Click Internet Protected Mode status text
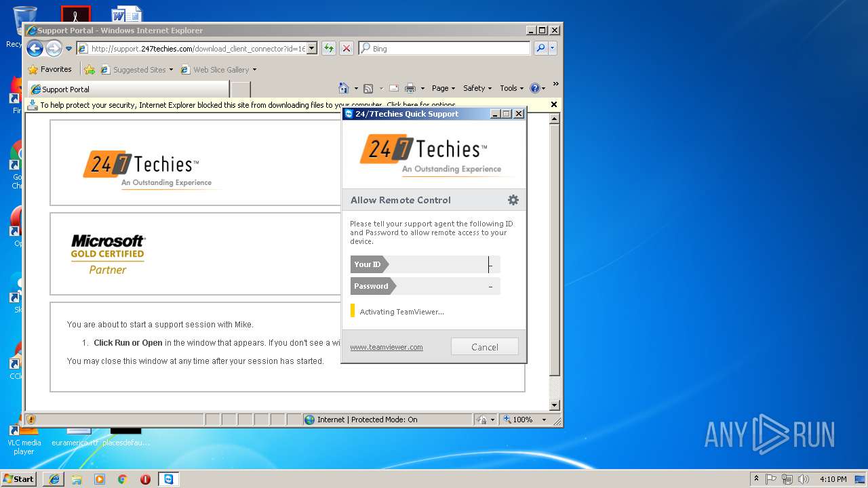868x488 pixels. [x=368, y=420]
